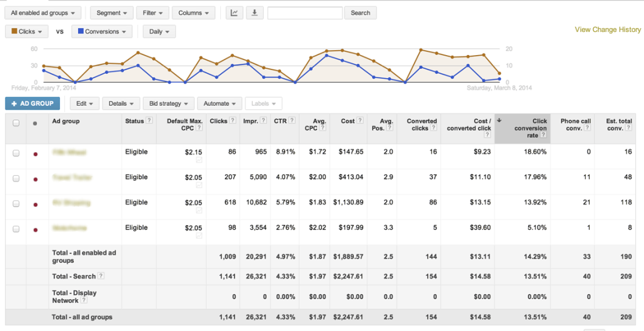Screen dimensions: 644x331
Task: Tick checkbox for the row with 86 clicks
Action: pos(16,153)
